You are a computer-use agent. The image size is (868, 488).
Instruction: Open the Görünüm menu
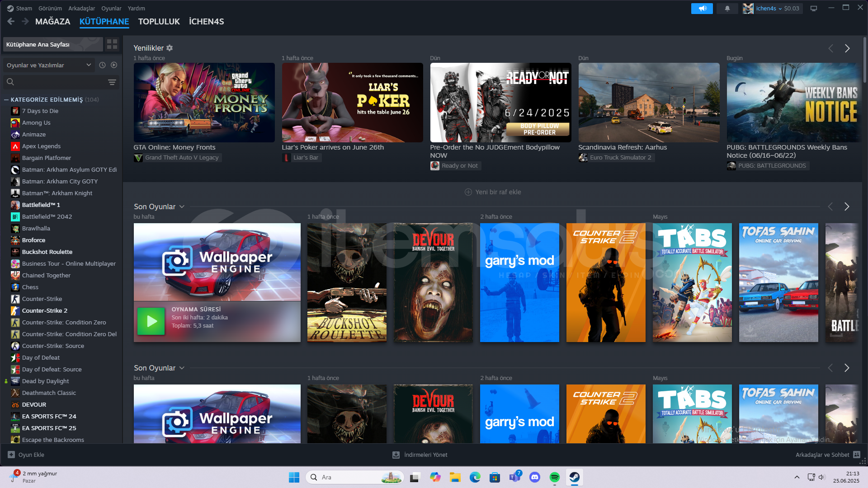(x=50, y=8)
